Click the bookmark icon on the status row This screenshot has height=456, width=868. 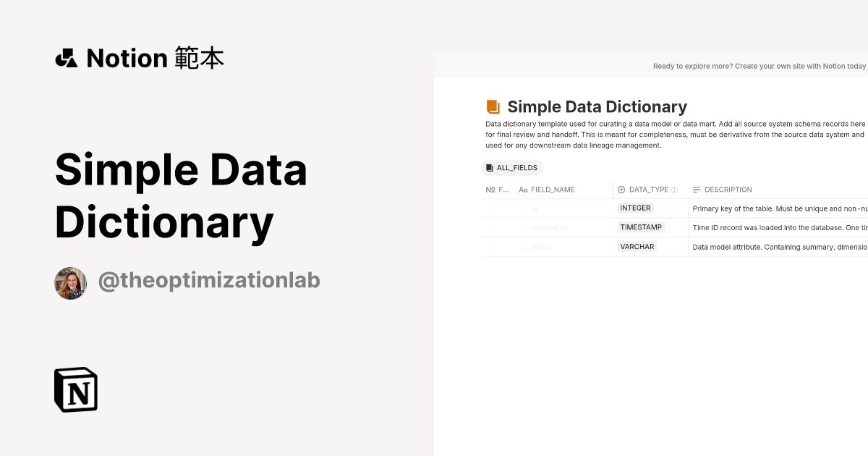click(523, 246)
